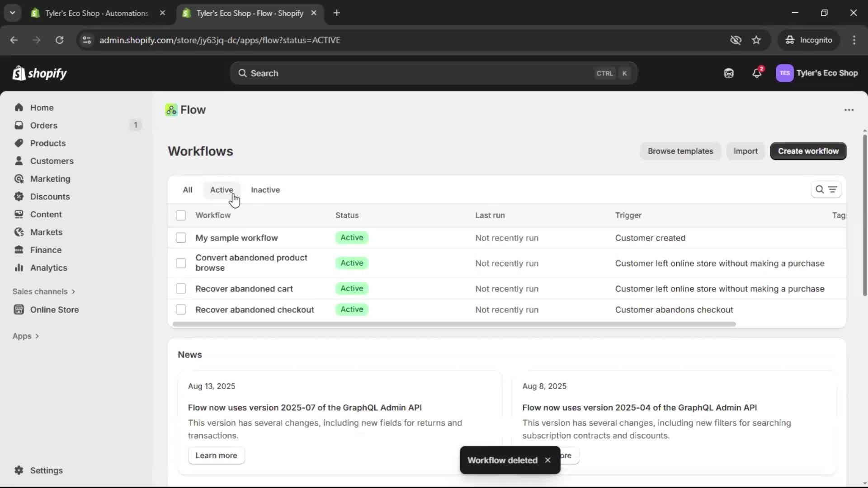Viewport: 868px width, 488px height.
Task: Check the select-all workflows checkbox
Action: pyautogui.click(x=181, y=216)
